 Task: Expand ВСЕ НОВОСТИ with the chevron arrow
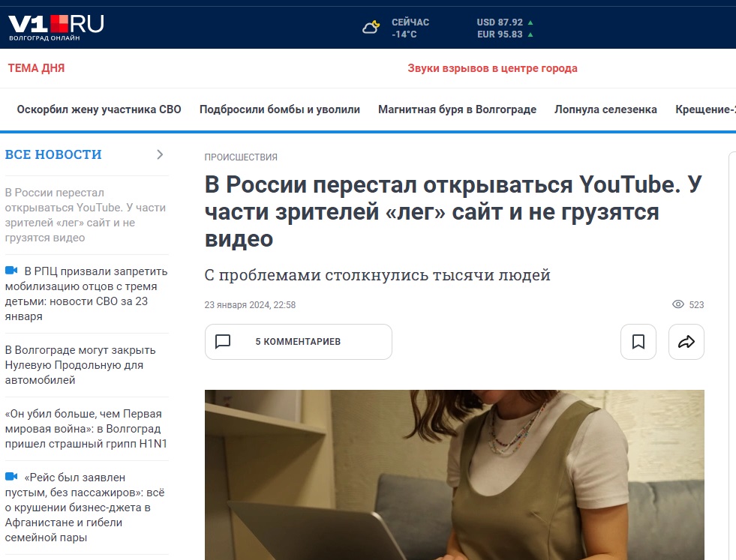(160, 154)
